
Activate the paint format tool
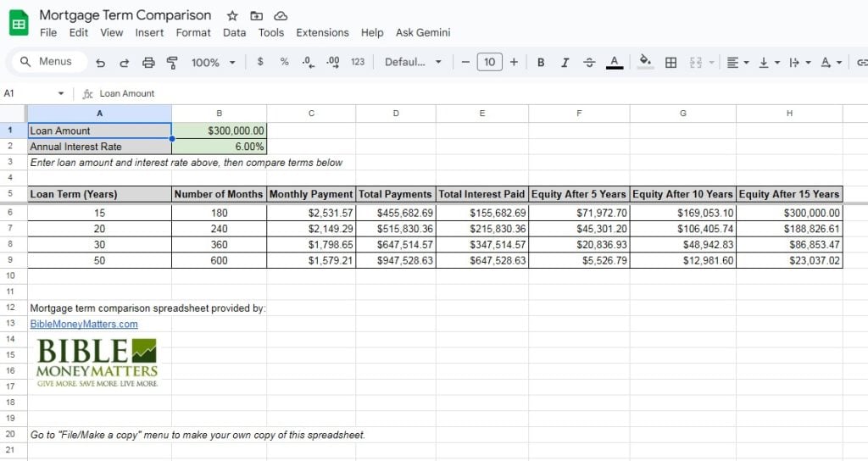tap(172, 63)
